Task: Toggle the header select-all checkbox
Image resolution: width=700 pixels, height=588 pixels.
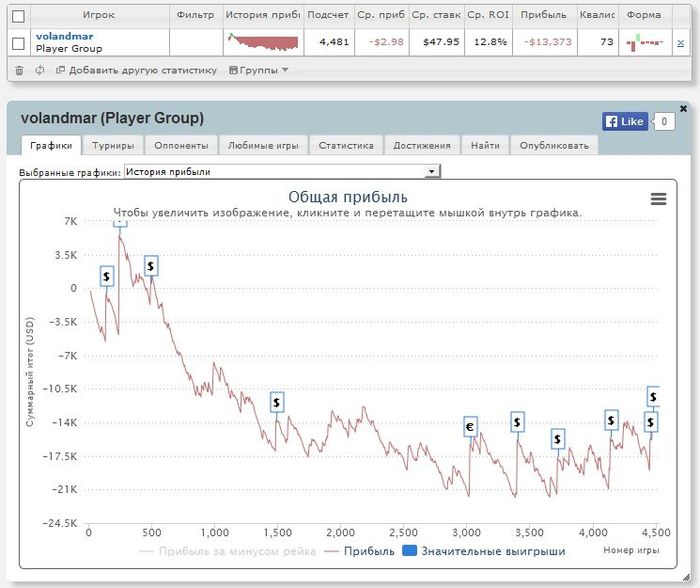Action: tap(18, 17)
